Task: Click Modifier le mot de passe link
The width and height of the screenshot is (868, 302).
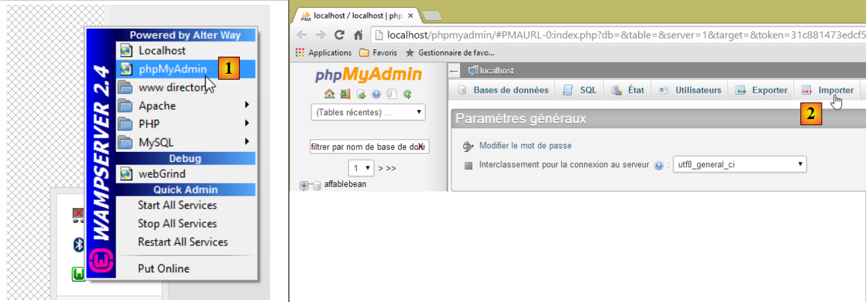Action: [525, 145]
